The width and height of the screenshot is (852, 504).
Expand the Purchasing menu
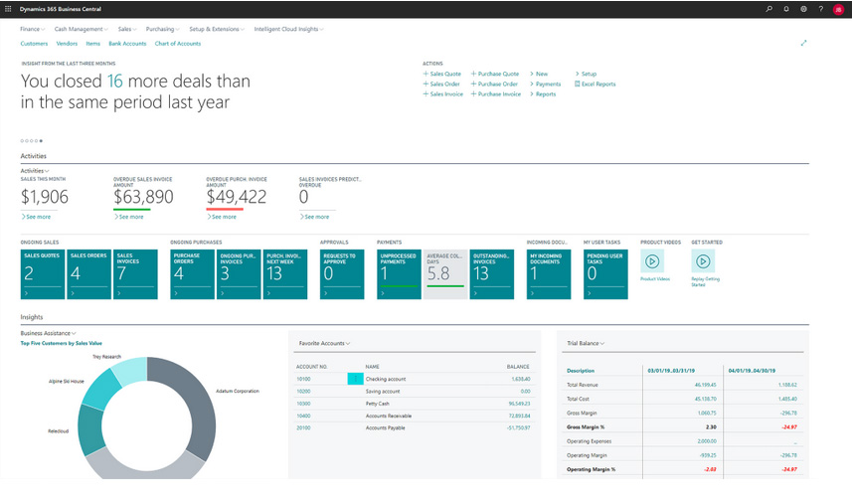click(162, 30)
